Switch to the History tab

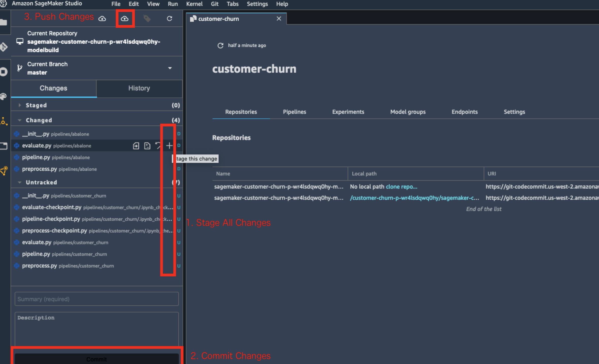coord(139,88)
